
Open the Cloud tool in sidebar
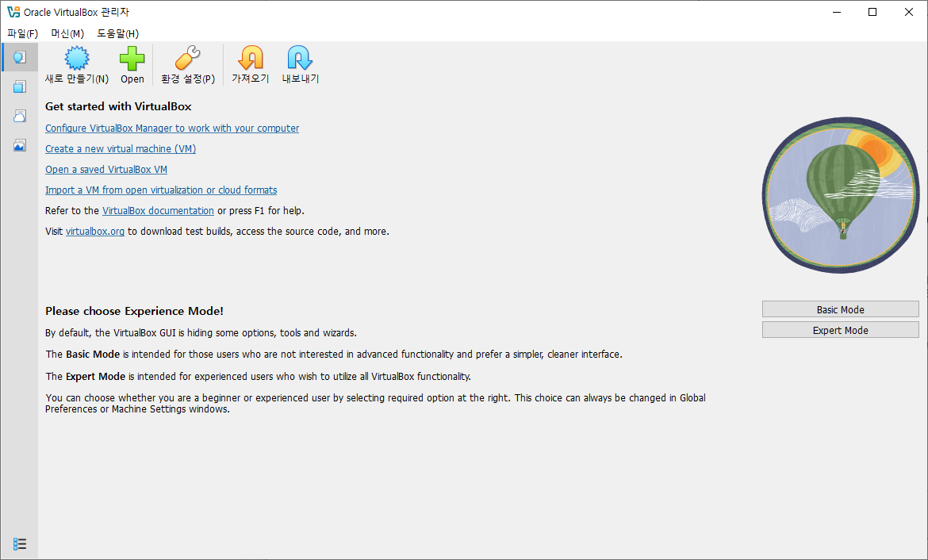pyautogui.click(x=20, y=116)
